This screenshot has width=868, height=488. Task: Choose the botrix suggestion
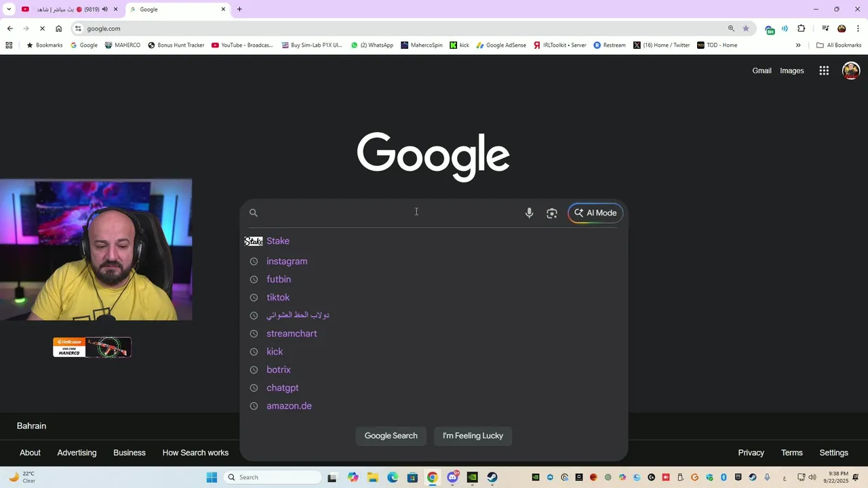[x=434, y=370]
